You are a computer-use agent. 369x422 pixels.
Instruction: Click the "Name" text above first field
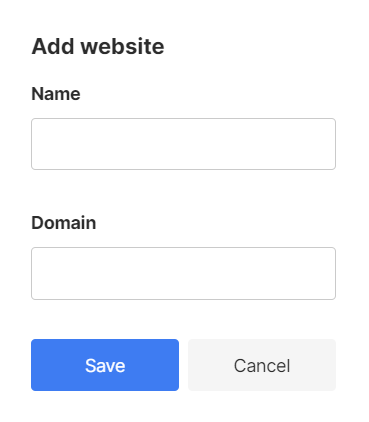(x=56, y=94)
